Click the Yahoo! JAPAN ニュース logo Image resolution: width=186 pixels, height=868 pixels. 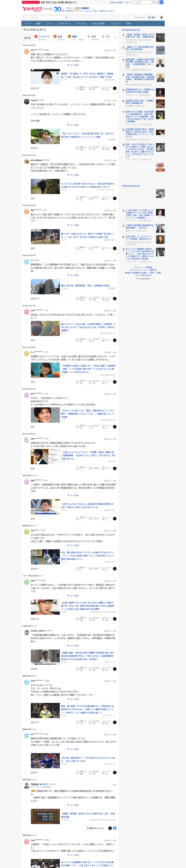(x=37, y=9)
